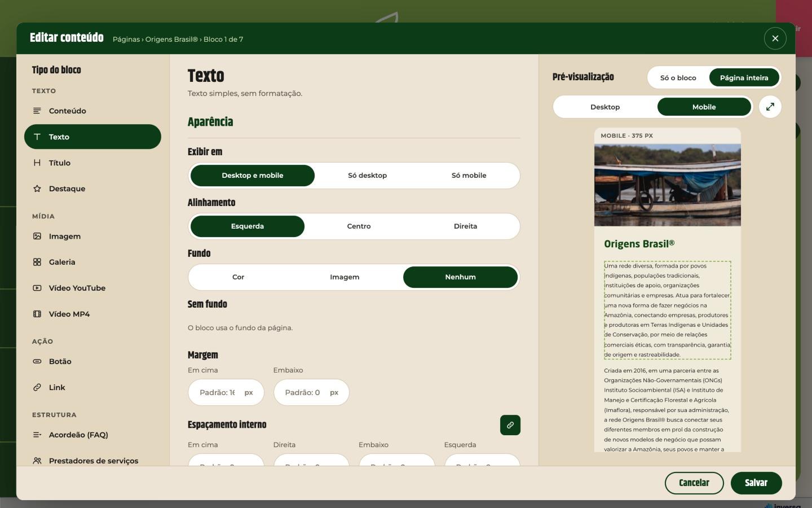Focus the Em cima margin input
812x508 pixels.
[x=226, y=392]
